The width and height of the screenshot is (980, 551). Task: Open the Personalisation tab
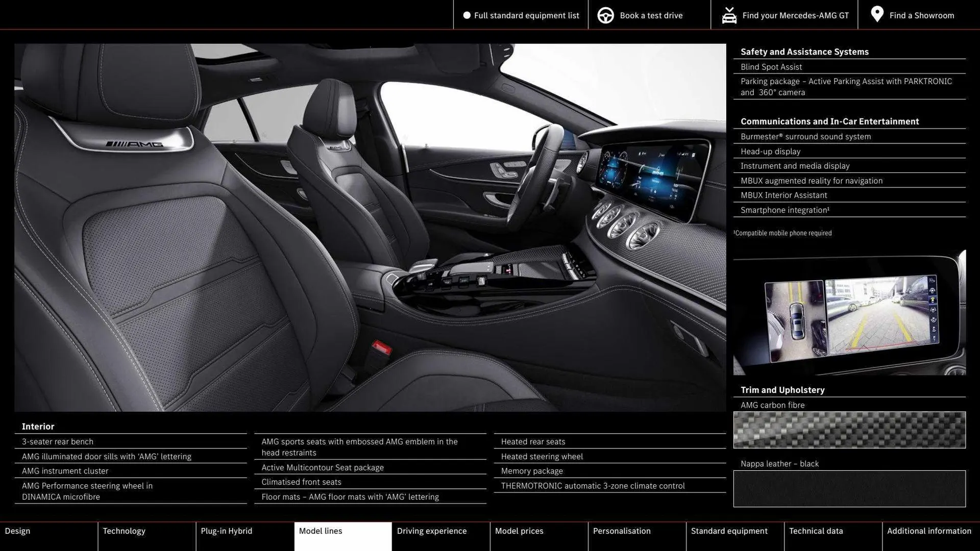pos(622,531)
